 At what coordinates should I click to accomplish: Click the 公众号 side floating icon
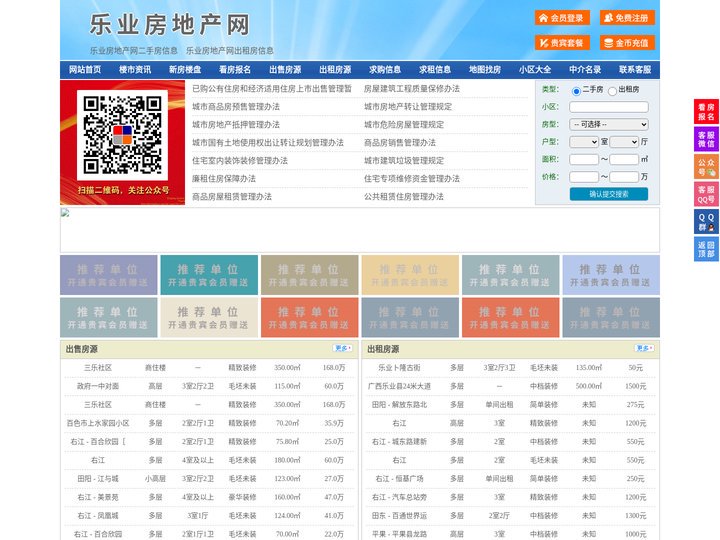pyautogui.click(x=706, y=167)
